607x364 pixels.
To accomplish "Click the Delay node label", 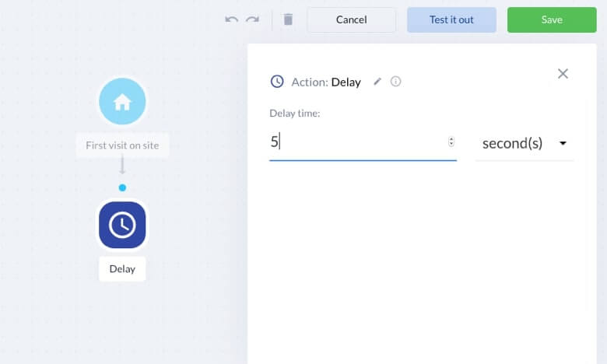I will click(122, 269).
